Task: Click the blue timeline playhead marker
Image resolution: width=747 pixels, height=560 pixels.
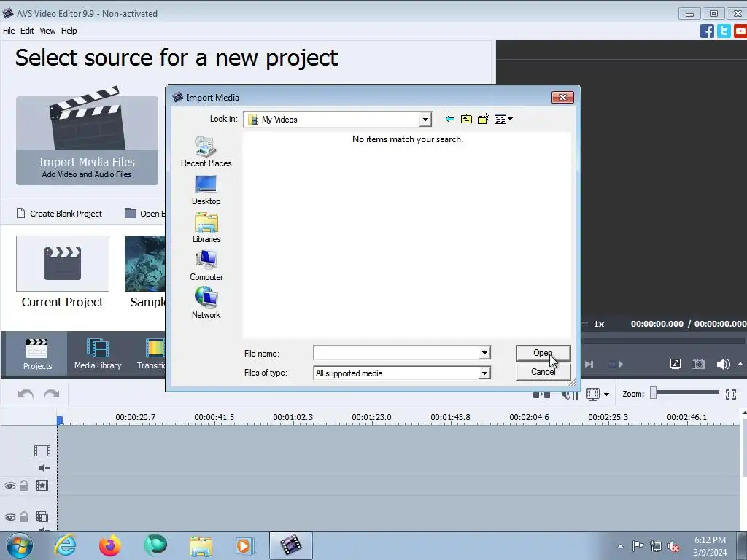Action: 60,421
